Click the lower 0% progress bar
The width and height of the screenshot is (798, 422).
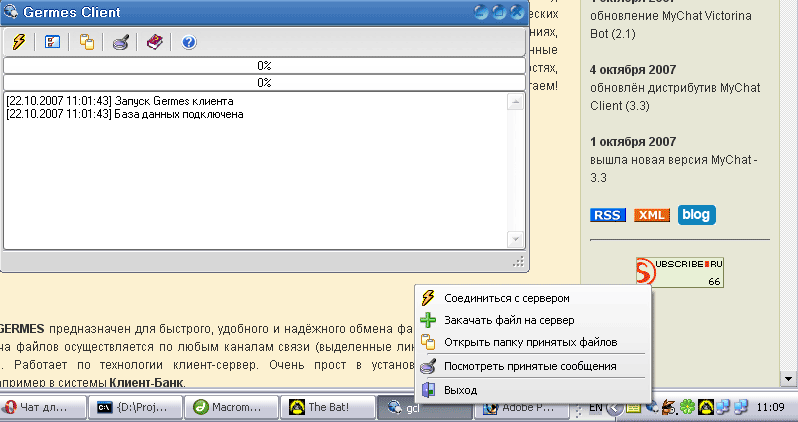264,82
